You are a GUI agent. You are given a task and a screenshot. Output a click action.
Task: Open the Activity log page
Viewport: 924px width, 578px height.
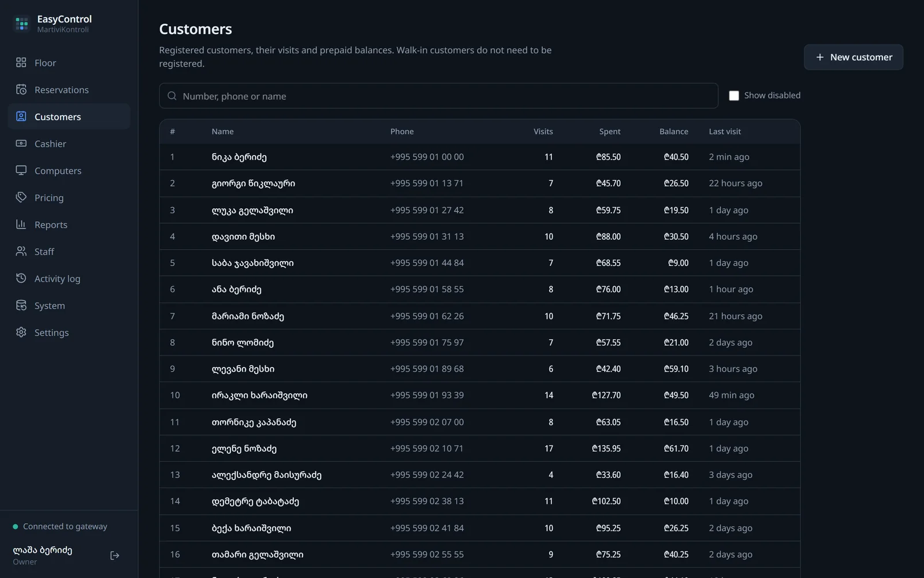69,278
